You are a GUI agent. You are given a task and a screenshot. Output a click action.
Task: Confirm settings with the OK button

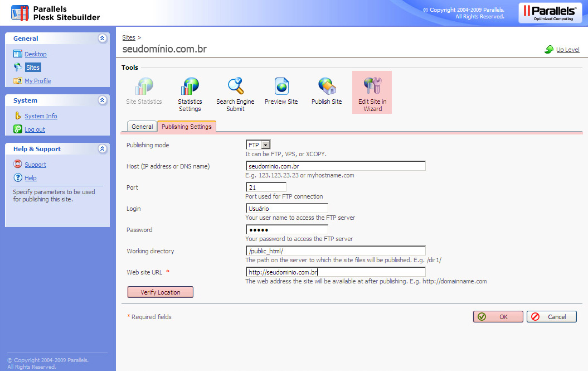coord(498,316)
